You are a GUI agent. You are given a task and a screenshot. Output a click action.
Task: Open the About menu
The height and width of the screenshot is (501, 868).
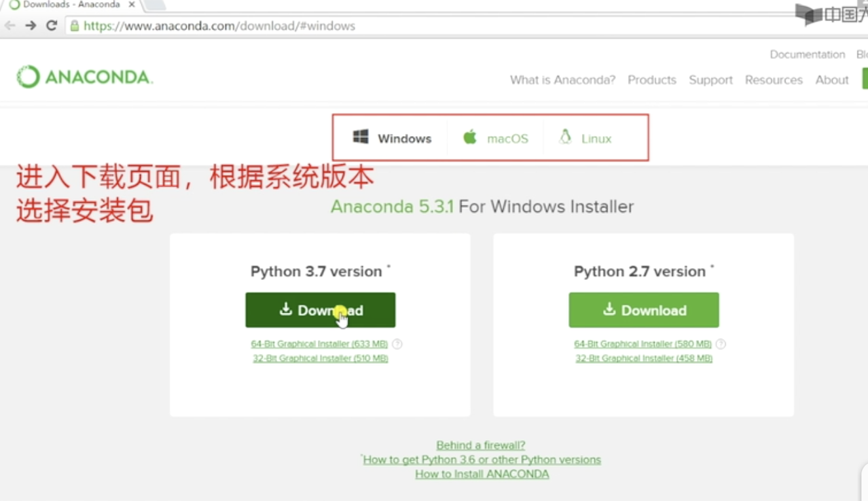coord(832,80)
